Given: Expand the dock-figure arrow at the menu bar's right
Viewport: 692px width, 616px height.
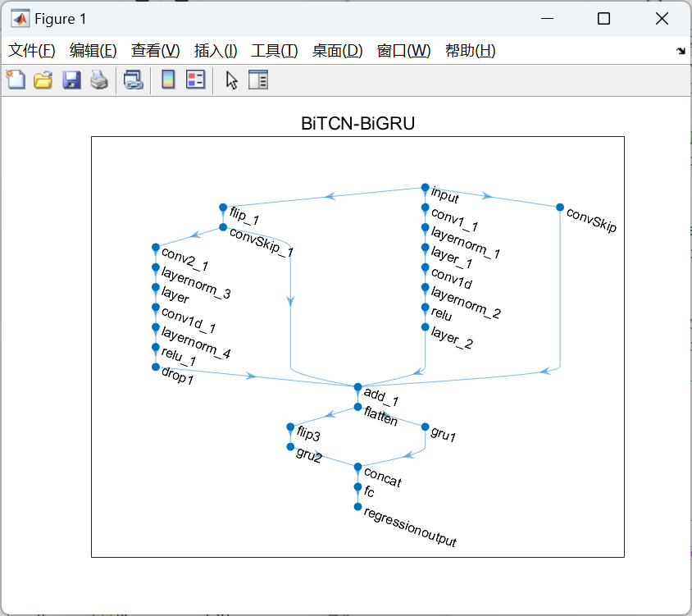Looking at the screenshot, I should tap(681, 50).
